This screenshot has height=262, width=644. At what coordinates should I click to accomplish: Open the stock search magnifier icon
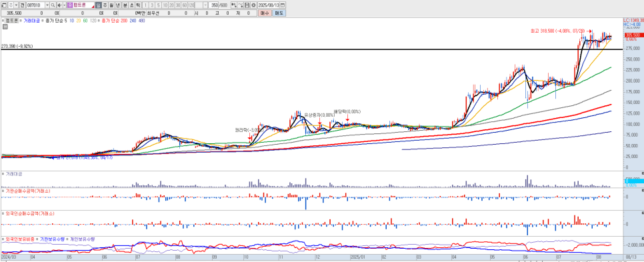pyautogui.click(x=53, y=5)
